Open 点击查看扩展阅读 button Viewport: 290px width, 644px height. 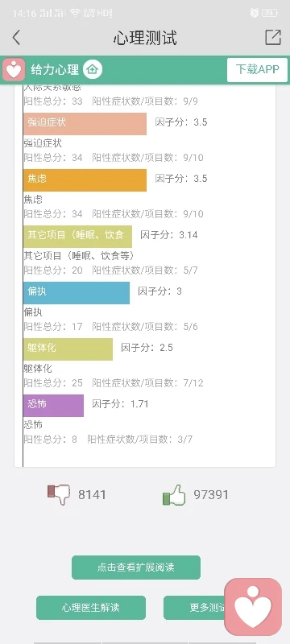[x=136, y=568]
